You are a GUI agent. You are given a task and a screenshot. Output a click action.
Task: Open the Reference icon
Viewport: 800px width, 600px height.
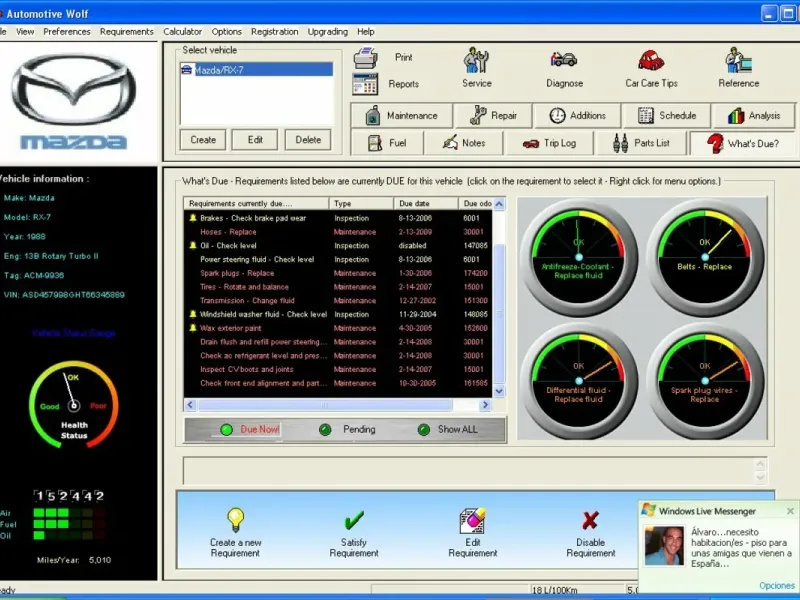click(x=740, y=61)
